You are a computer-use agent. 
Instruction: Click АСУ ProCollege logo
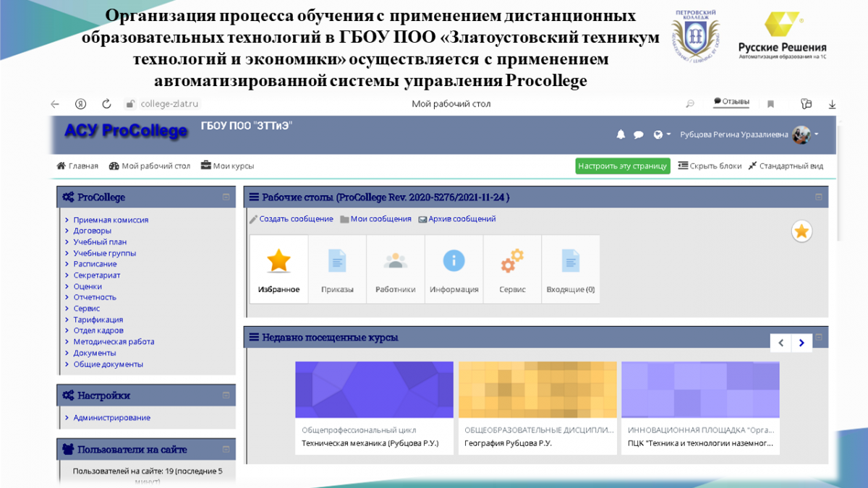click(126, 131)
